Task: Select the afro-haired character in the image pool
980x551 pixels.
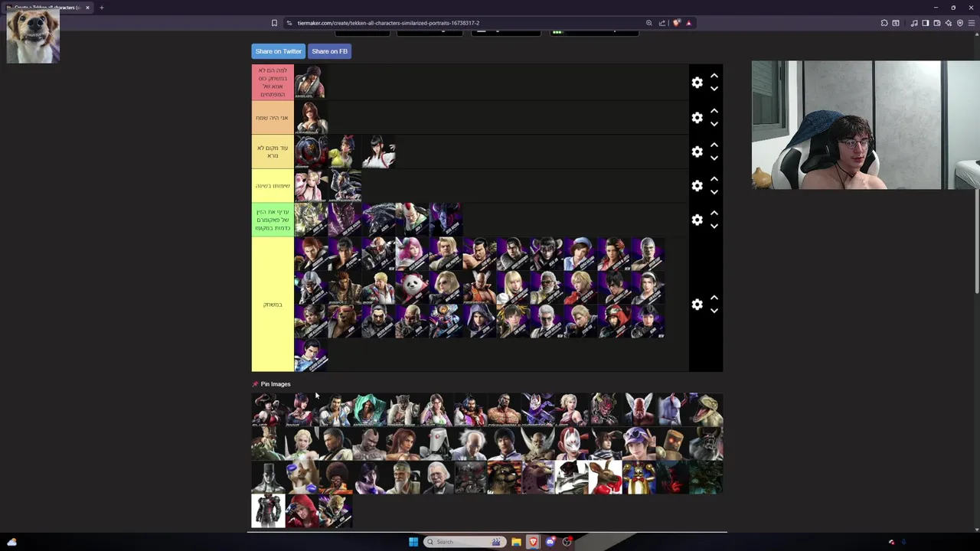Action: pyautogui.click(x=335, y=478)
